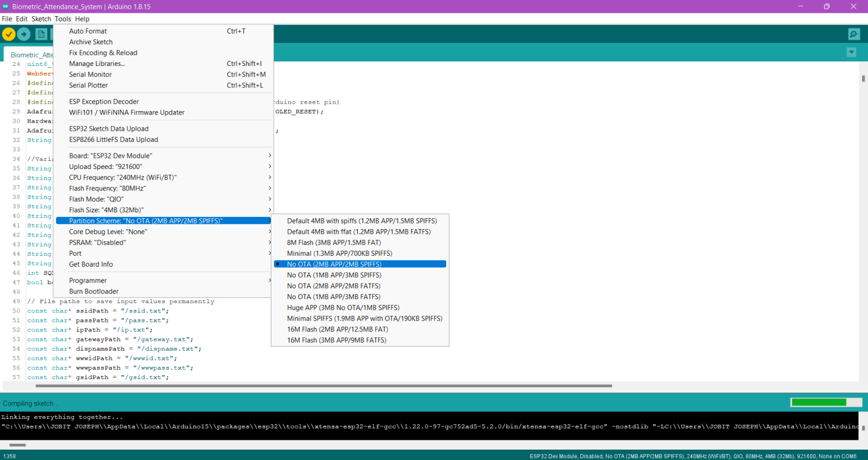Open the Sketch menu

41,19
